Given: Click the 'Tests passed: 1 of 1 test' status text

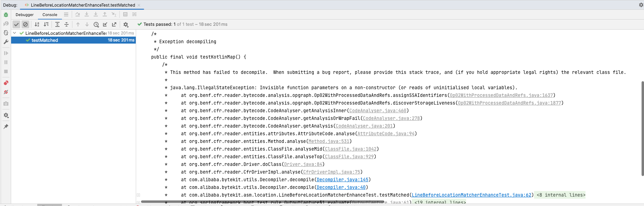Looking at the screenshot, I should click(x=185, y=24).
